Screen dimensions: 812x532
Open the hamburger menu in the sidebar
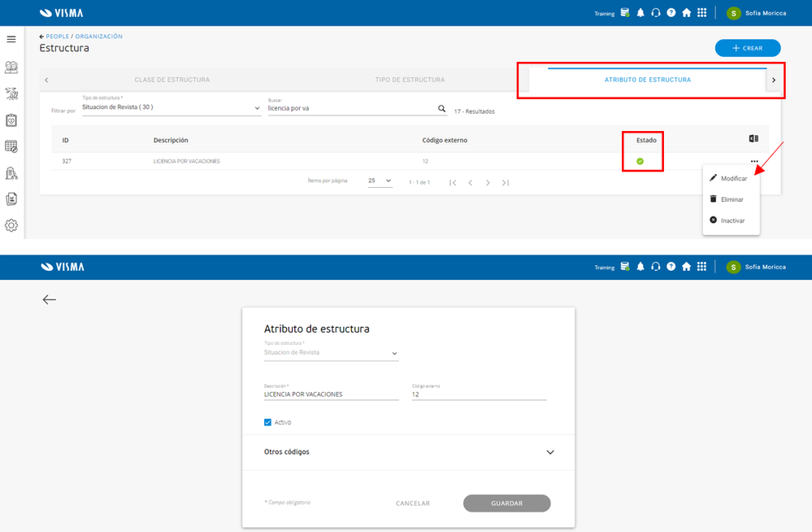click(11, 39)
